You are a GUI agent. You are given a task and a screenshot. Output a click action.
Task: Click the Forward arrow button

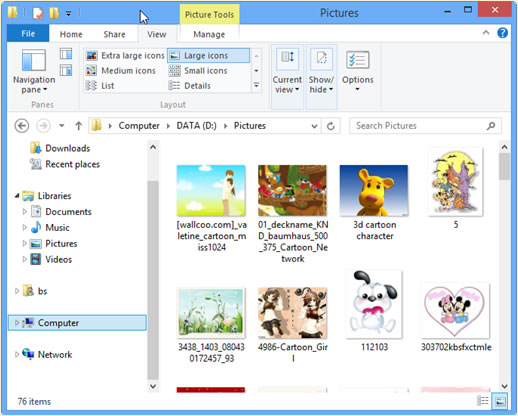click(43, 126)
